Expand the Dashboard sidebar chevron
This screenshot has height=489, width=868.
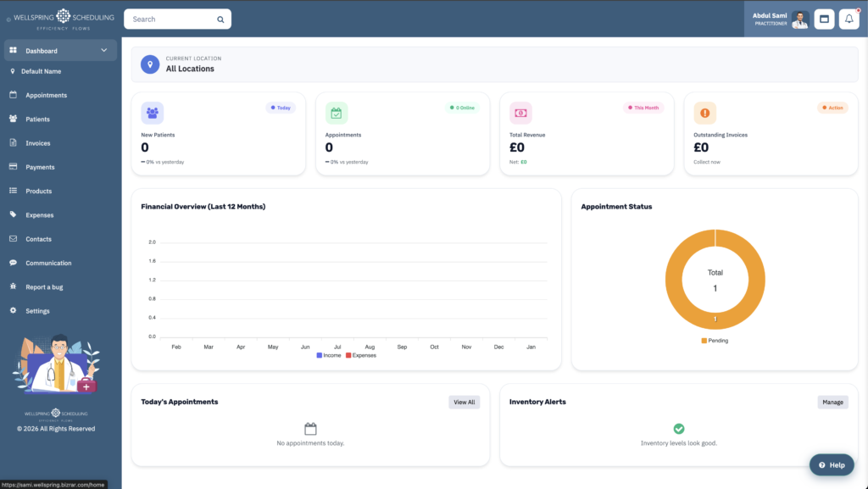click(104, 51)
